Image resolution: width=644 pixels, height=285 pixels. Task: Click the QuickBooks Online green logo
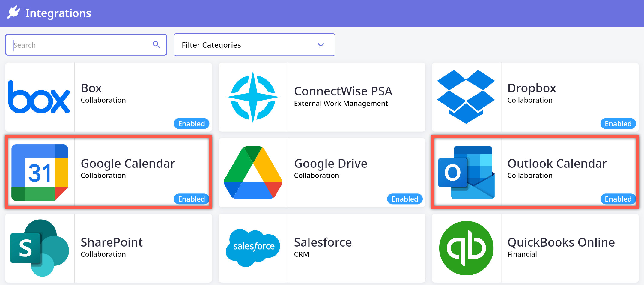466,248
